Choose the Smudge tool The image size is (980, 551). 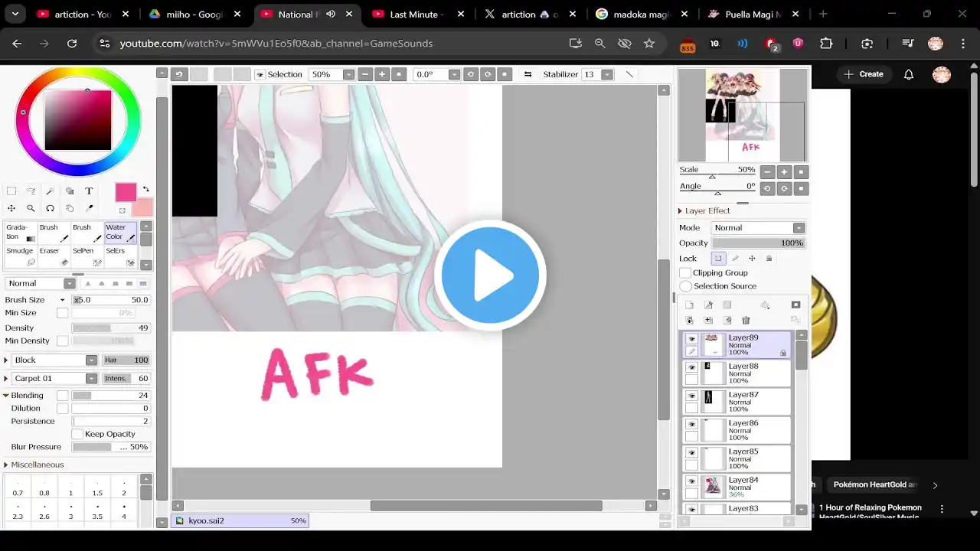[x=20, y=256]
